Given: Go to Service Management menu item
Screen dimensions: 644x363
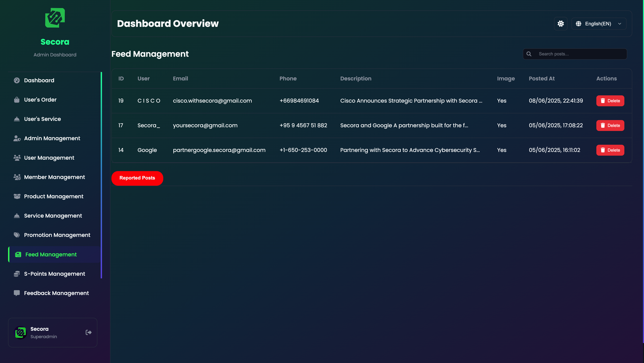Looking at the screenshot, I should (53, 216).
